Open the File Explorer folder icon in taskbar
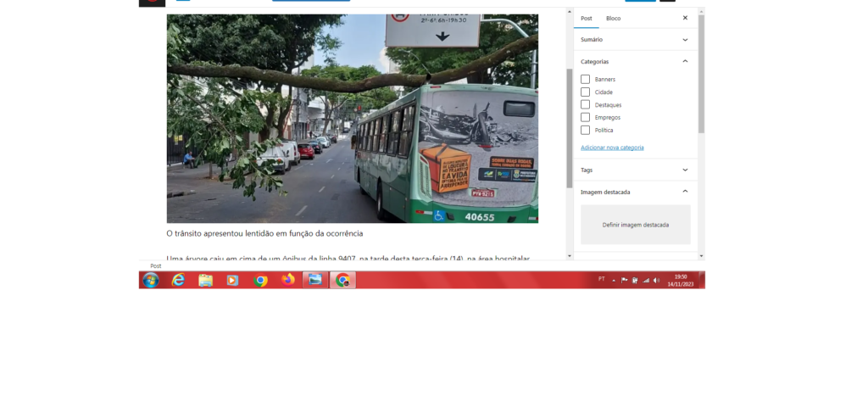This screenshot has width=868, height=413. (205, 280)
